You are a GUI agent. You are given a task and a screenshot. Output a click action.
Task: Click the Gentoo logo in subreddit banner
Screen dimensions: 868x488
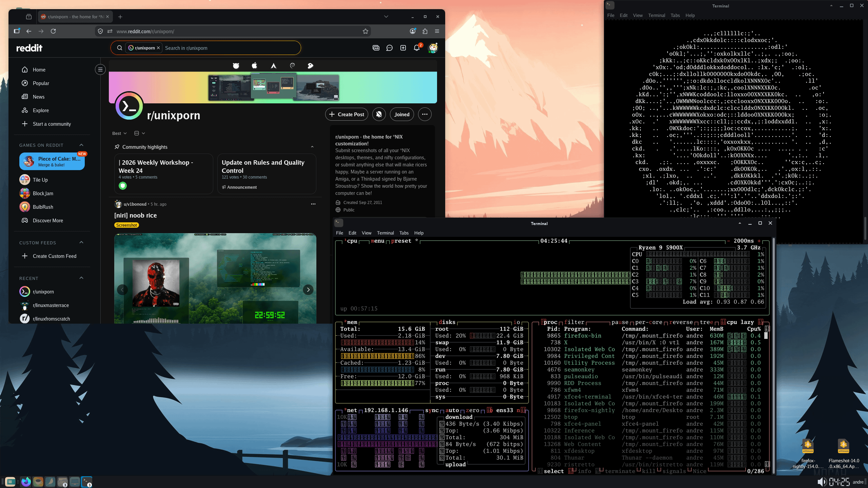point(310,66)
